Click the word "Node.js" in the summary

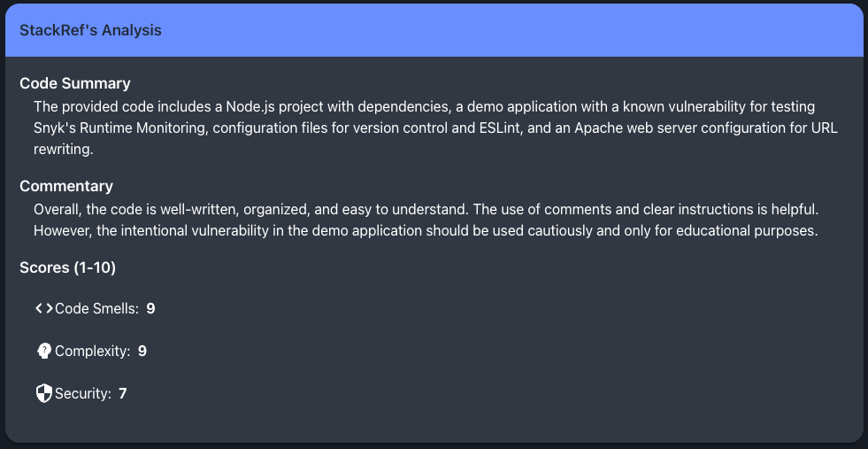[x=251, y=106]
